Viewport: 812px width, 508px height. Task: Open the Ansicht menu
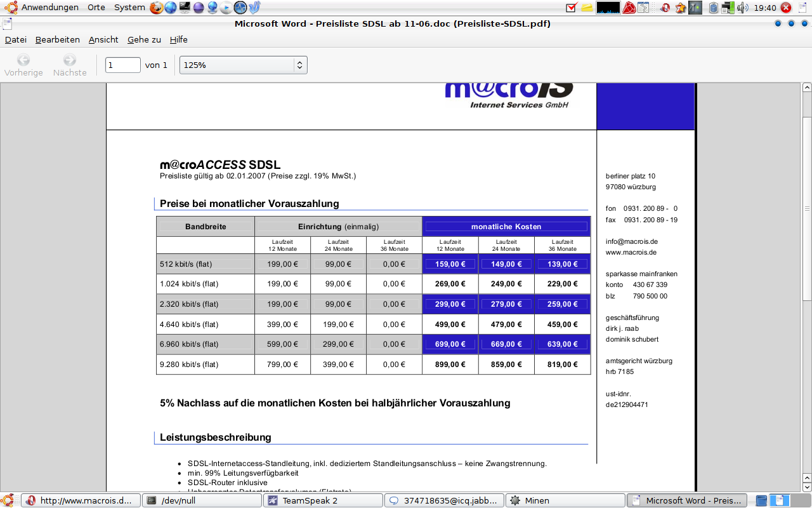(103, 39)
